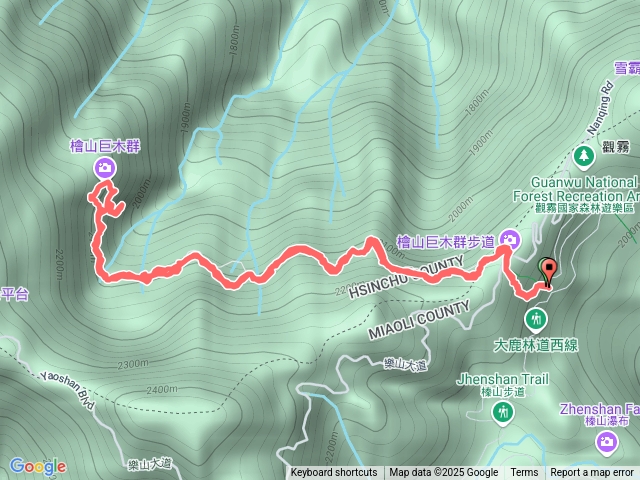Click the Zhenshan Falls purple label
Viewport: 640px width, 480px height.
[x=599, y=415]
